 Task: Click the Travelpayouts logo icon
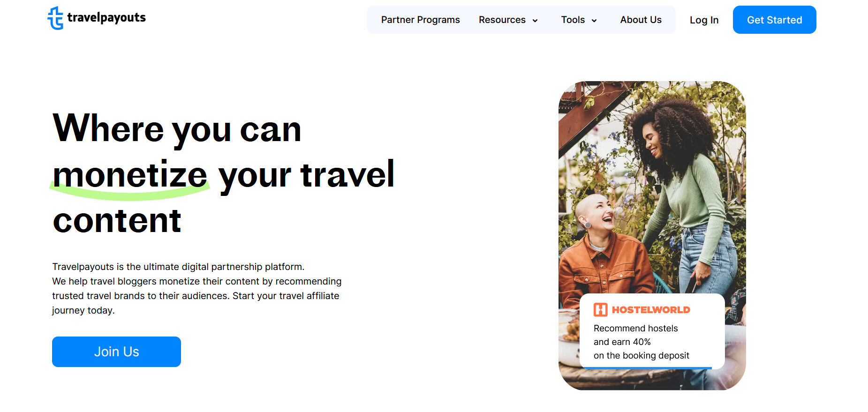point(55,18)
